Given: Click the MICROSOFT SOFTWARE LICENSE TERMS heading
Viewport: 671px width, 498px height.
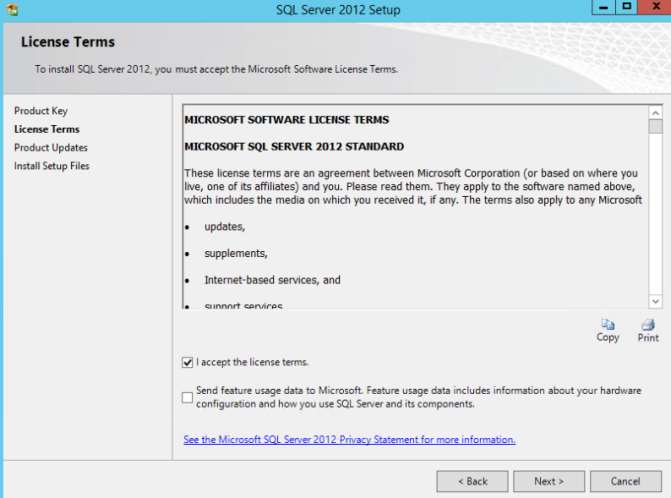Looking at the screenshot, I should click(287, 120).
